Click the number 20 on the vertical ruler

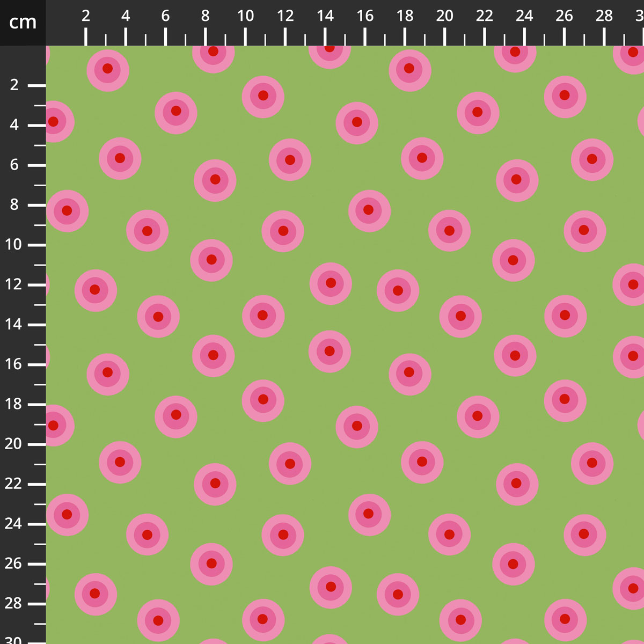coord(13,444)
